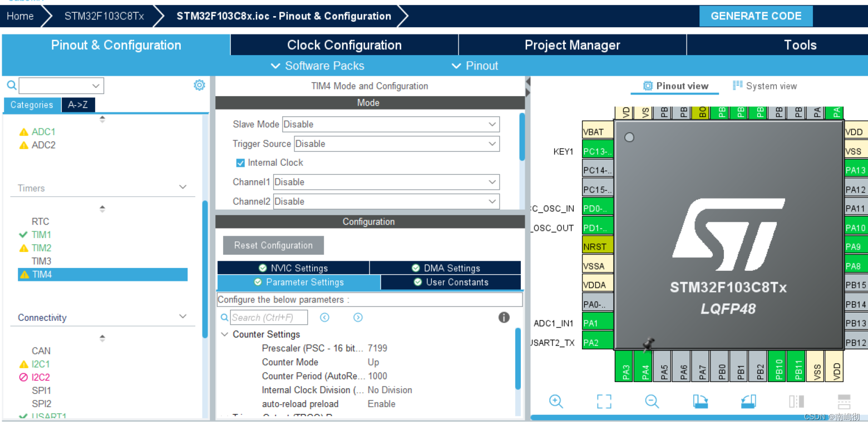Click the STM32F103C8Tx breadcrumb

click(x=104, y=16)
